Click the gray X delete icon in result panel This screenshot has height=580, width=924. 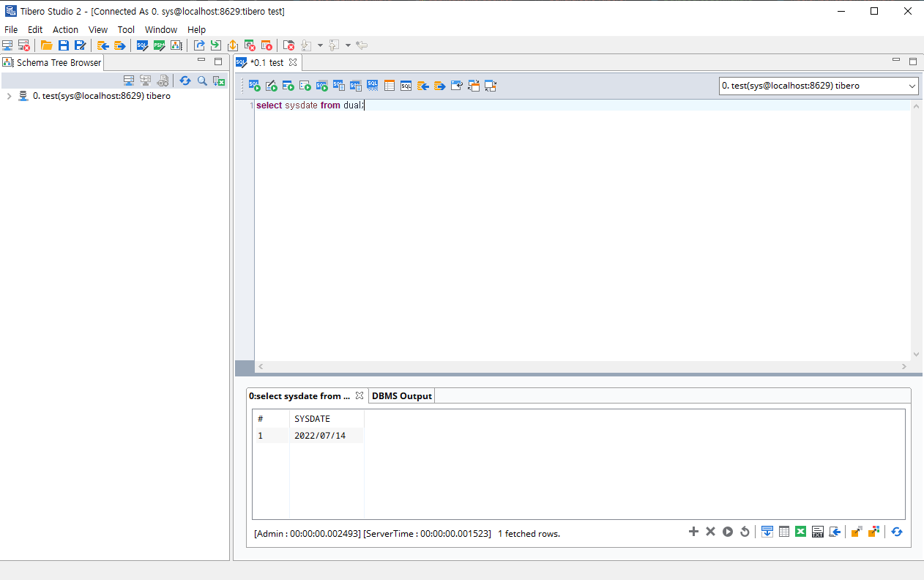710,532
